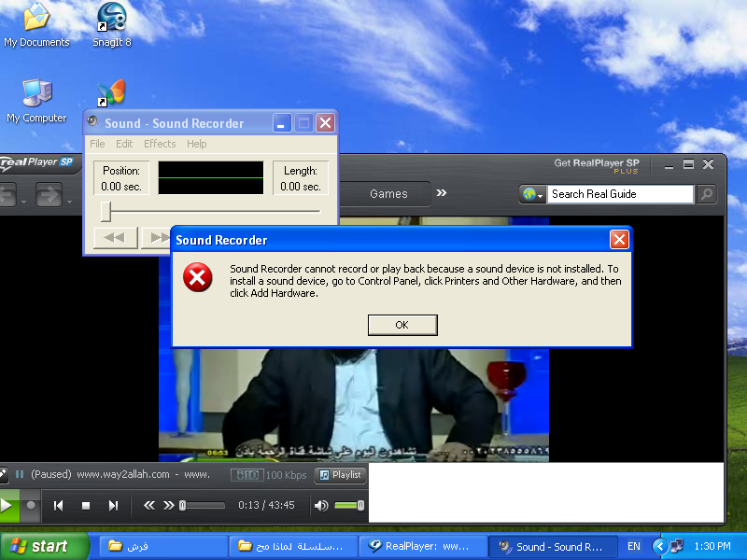Switch to the RealPlayer taskbar button
747x560 pixels.
423,547
